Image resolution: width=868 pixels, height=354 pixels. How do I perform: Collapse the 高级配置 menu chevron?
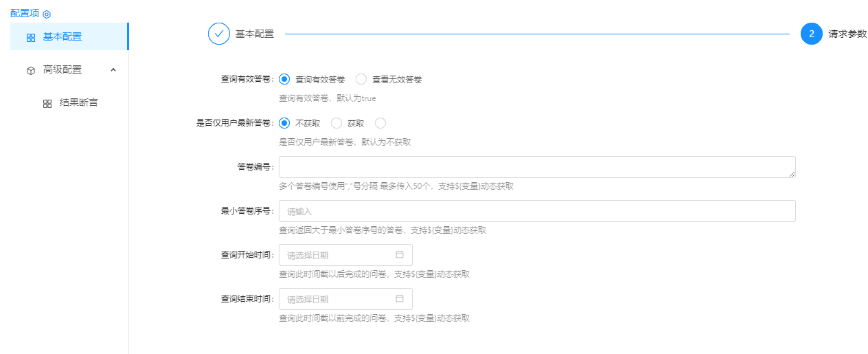tap(113, 69)
